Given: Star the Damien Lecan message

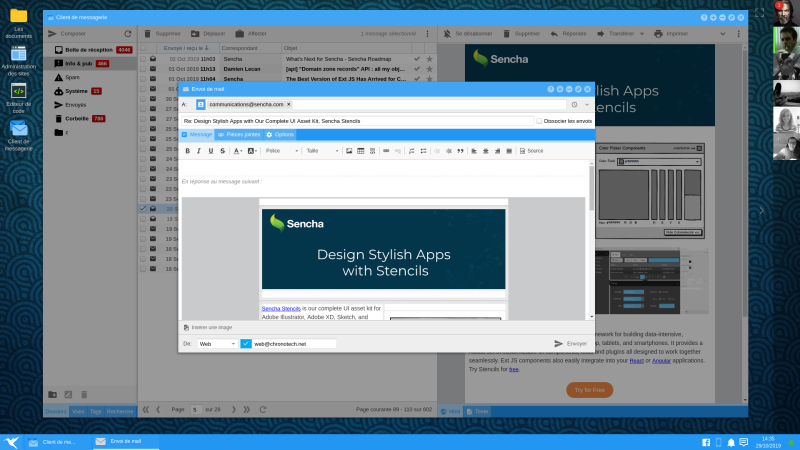Looking at the screenshot, I should click(430, 69).
